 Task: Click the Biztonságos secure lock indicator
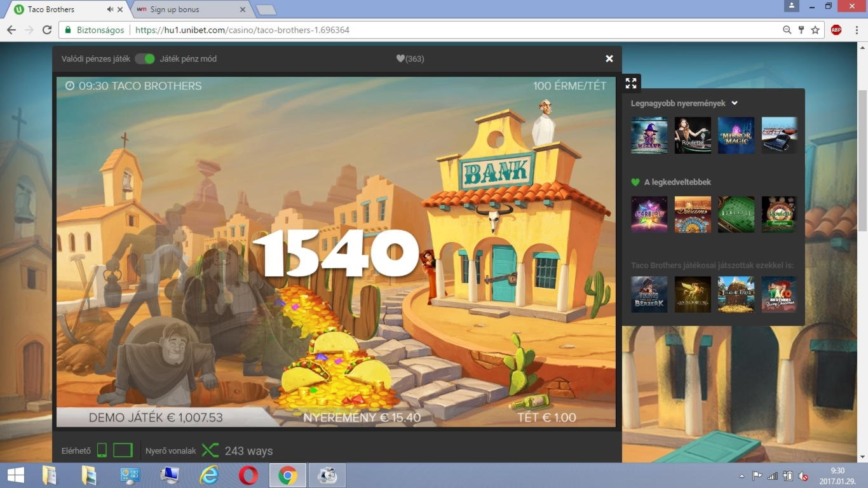[94, 30]
